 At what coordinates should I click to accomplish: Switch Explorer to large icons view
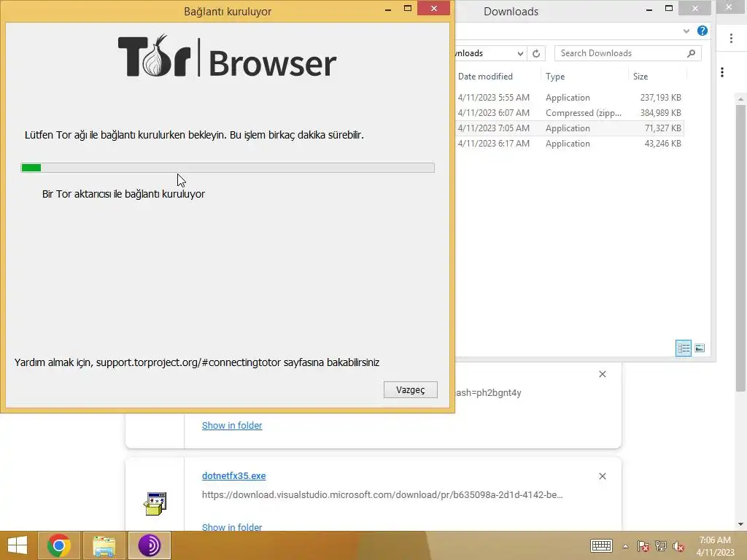pyautogui.click(x=700, y=348)
